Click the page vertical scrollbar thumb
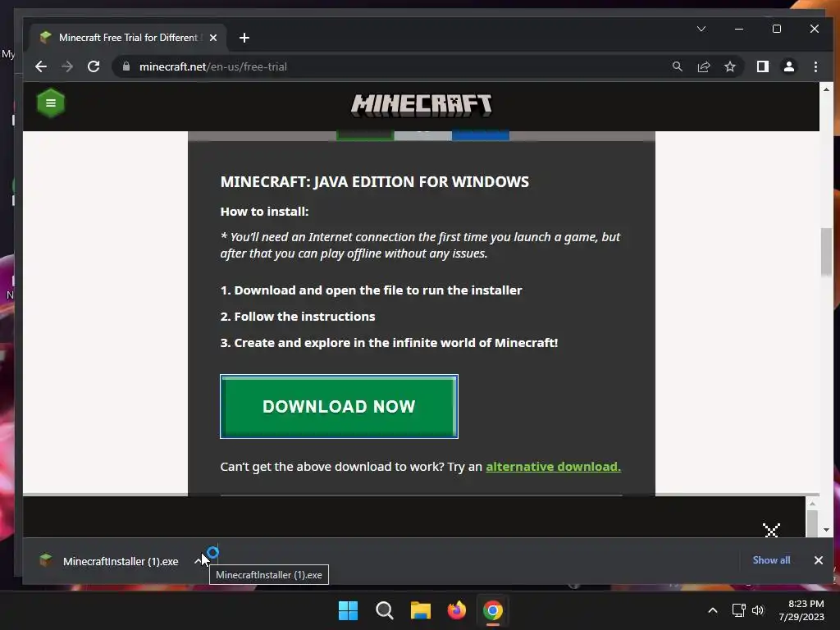This screenshot has height=630, width=840. point(827,252)
